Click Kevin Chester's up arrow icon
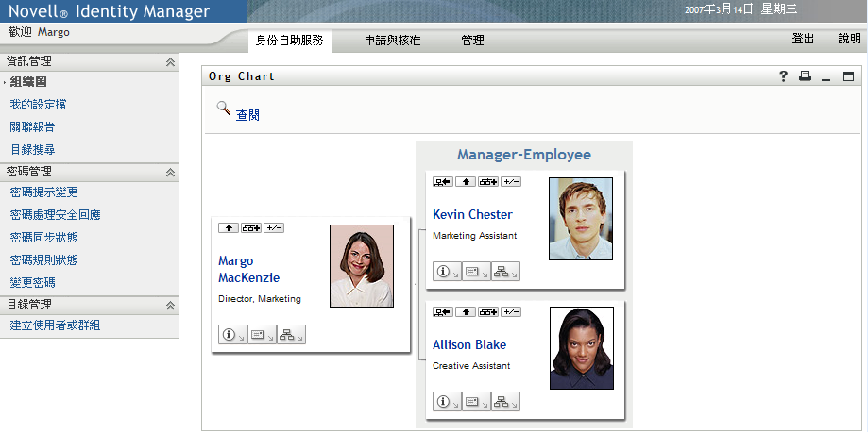This screenshot has height=434, width=868. [466, 182]
